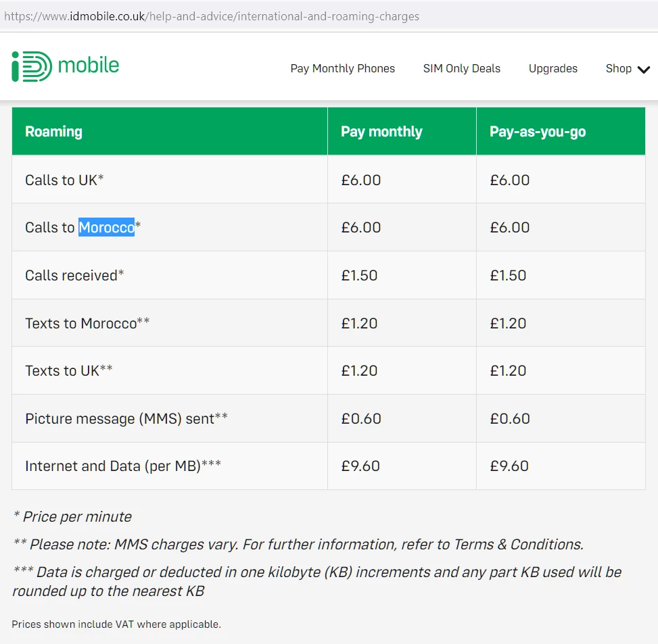Open the Upgrades page

[x=553, y=68]
